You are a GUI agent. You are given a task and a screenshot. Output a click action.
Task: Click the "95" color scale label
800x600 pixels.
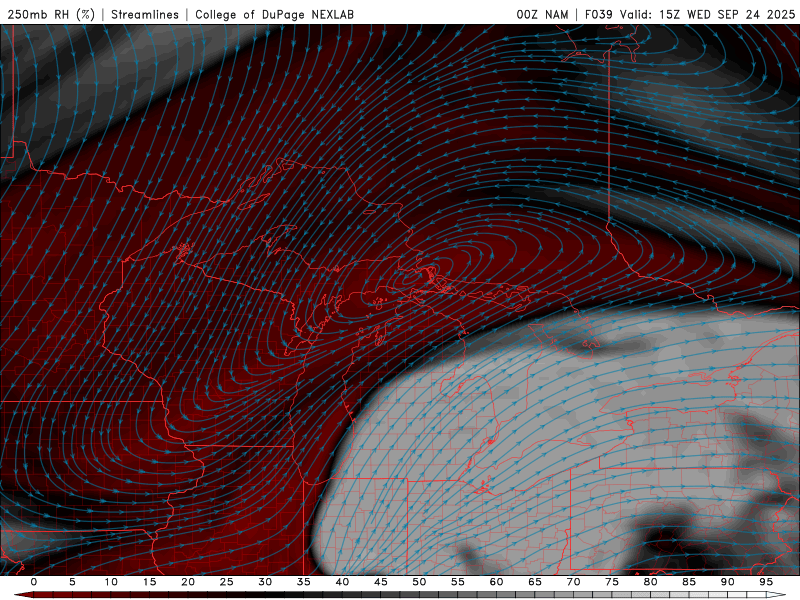[766, 582]
